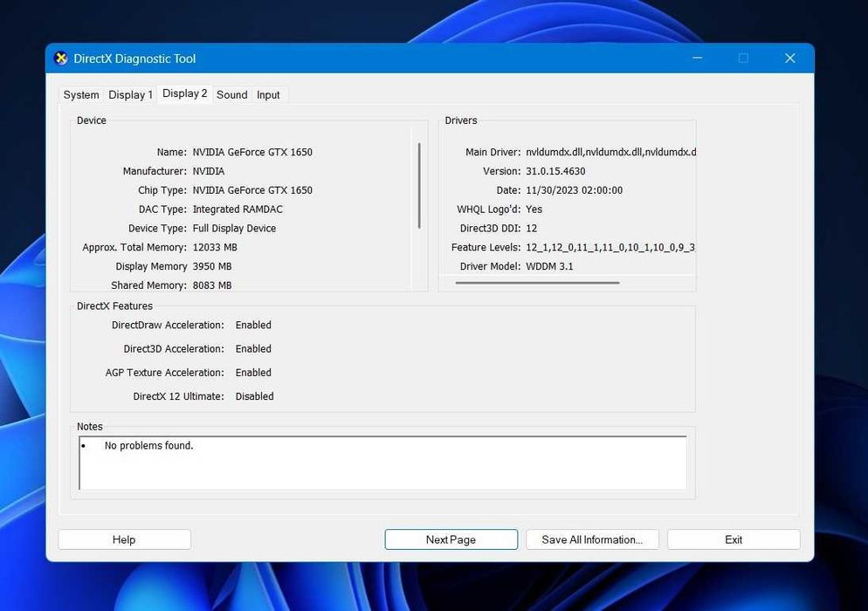Select the Main Driver nvldumdx.dll value
The width and height of the screenshot is (868, 611).
pos(610,152)
